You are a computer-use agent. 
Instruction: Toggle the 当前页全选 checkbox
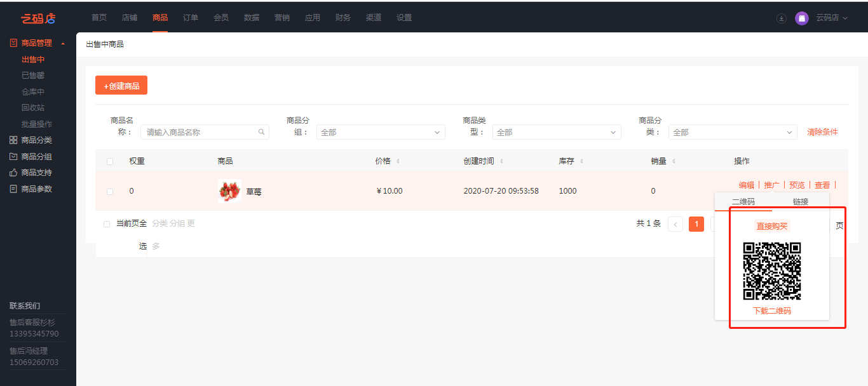107,224
